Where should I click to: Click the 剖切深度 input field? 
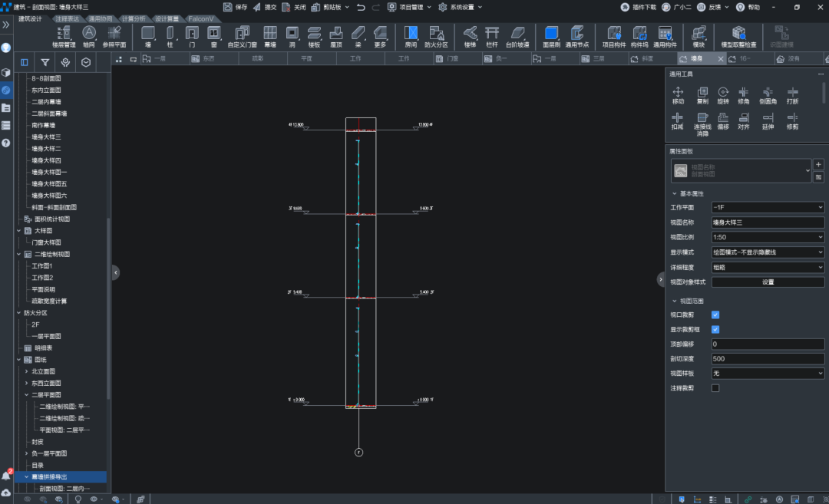768,359
